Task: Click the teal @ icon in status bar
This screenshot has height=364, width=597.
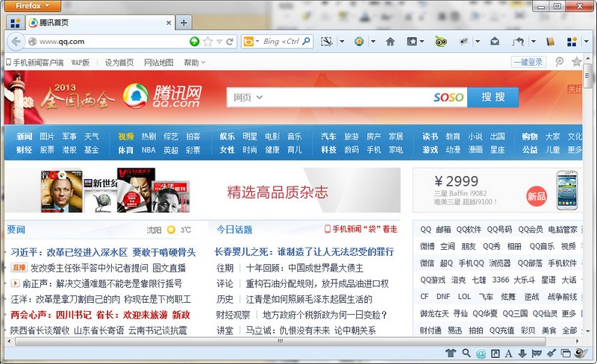Action: pos(481,354)
